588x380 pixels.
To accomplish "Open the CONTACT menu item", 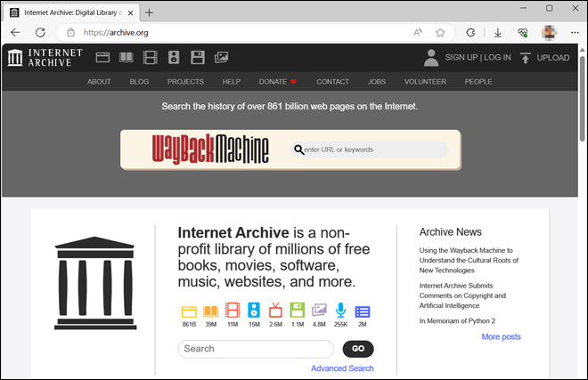I will click(332, 82).
